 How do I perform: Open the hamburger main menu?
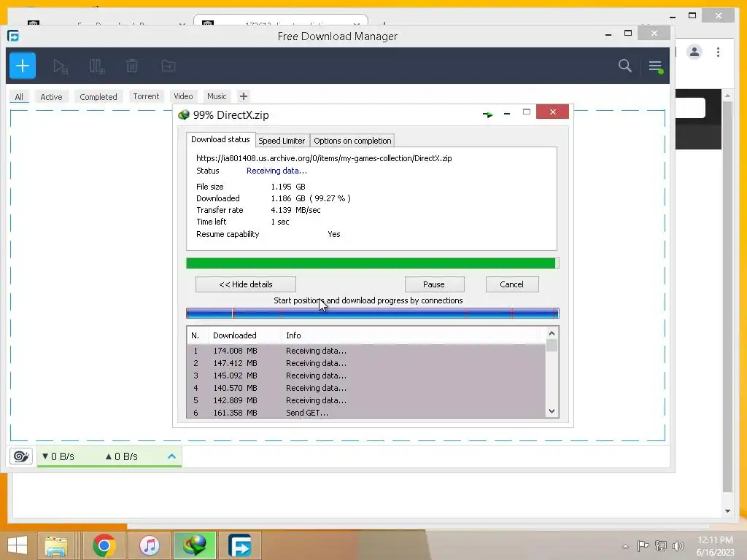[656, 66]
